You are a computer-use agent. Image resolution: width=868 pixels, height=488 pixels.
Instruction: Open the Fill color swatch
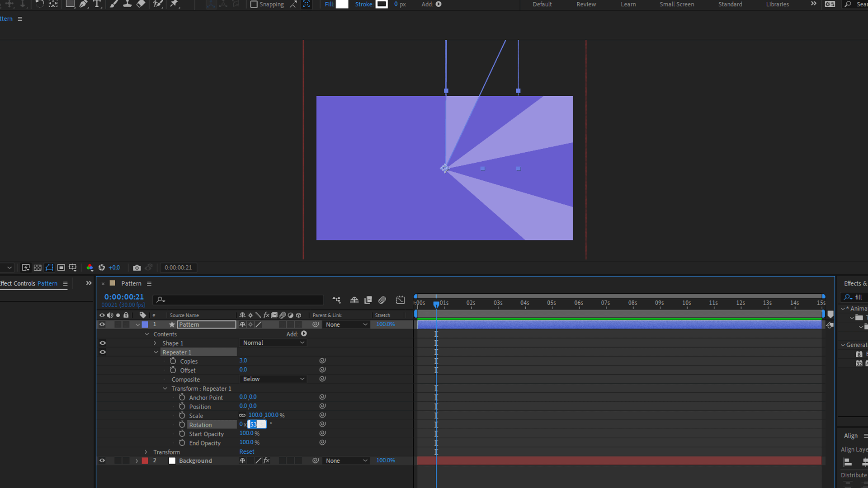(x=342, y=4)
